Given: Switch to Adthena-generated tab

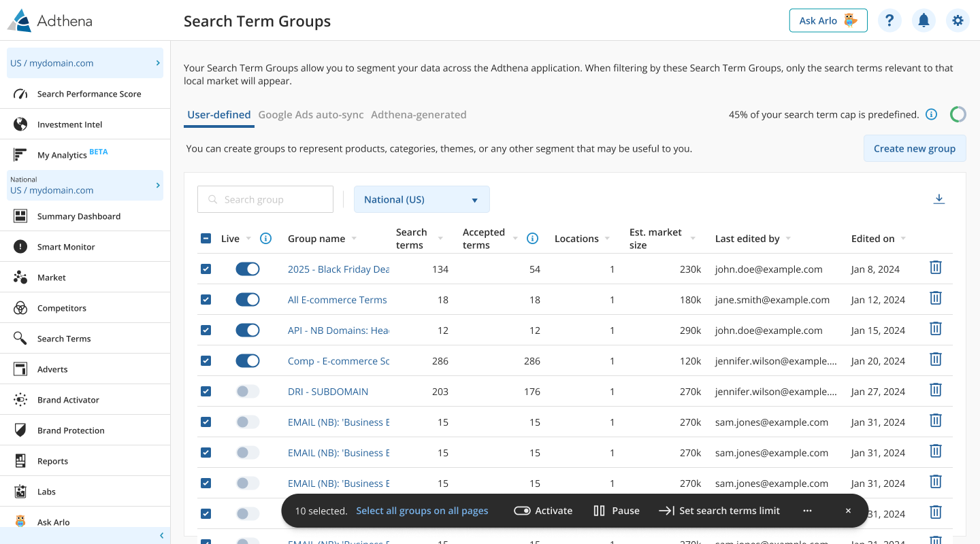Looking at the screenshot, I should [x=419, y=115].
